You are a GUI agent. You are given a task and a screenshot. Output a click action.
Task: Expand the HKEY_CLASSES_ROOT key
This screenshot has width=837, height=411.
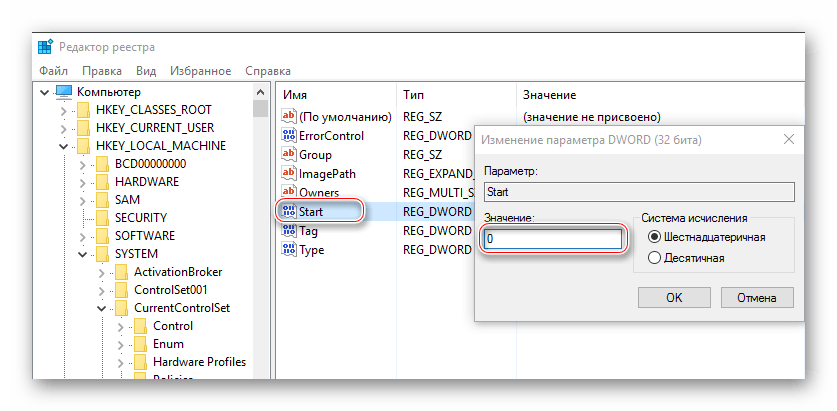point(62,110)
